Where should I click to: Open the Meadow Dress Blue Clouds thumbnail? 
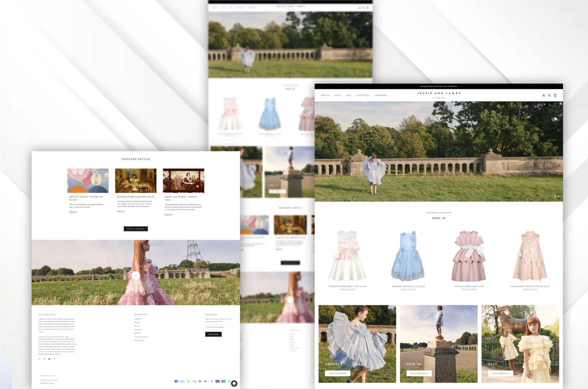pos(408,256)
